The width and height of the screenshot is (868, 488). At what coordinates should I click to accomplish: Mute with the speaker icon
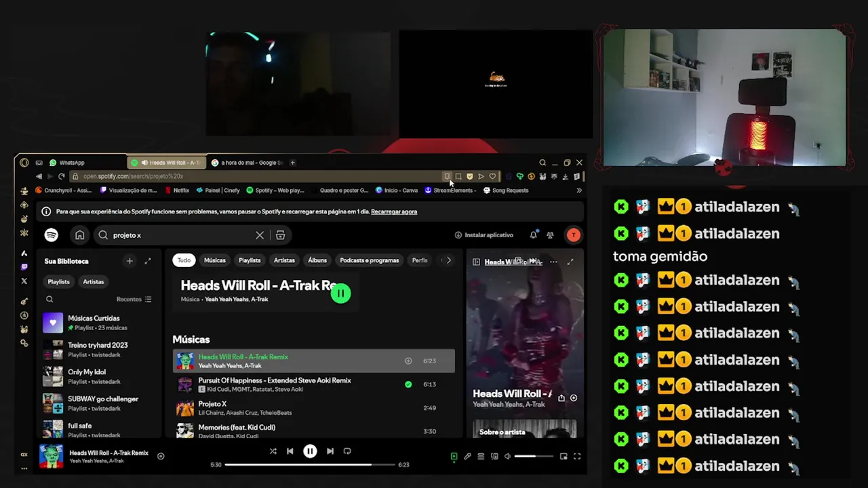507,457
